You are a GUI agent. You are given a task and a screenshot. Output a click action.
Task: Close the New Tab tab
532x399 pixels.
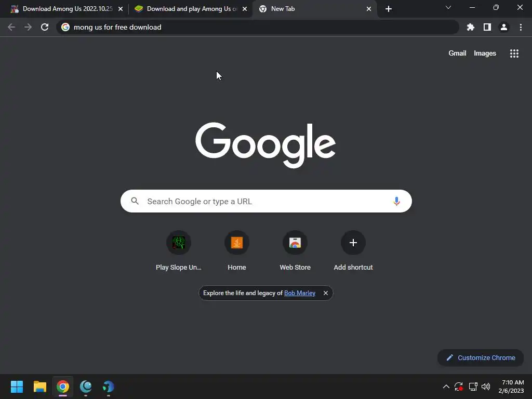[369, 9]
